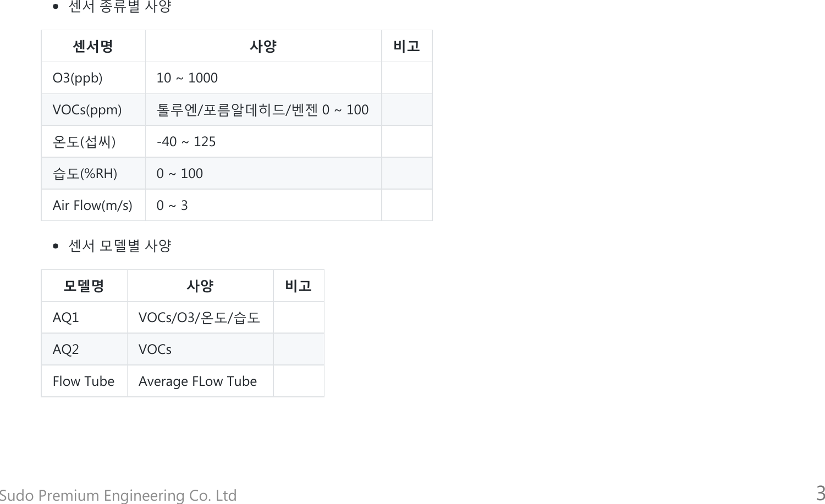Click the 모델명 column header
Viewport: 825px width, 504px height.
click(x=84, y=286)
